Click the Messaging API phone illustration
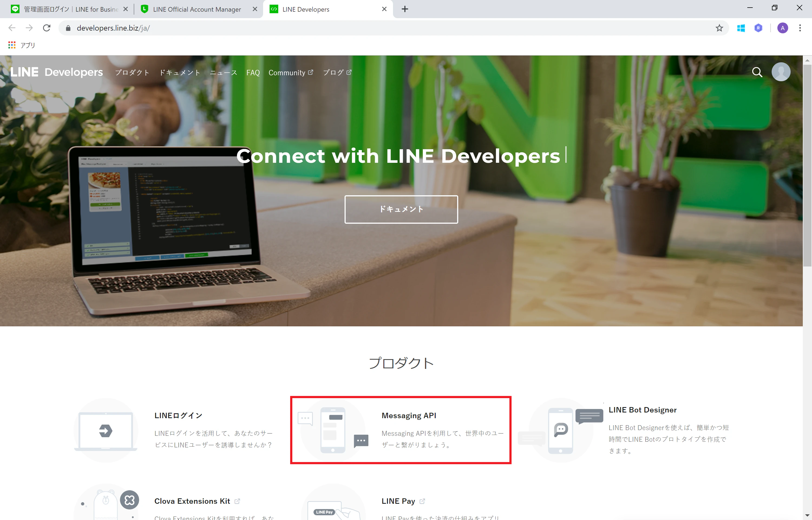Screen dimensions: 812x520 click(333, 431)
